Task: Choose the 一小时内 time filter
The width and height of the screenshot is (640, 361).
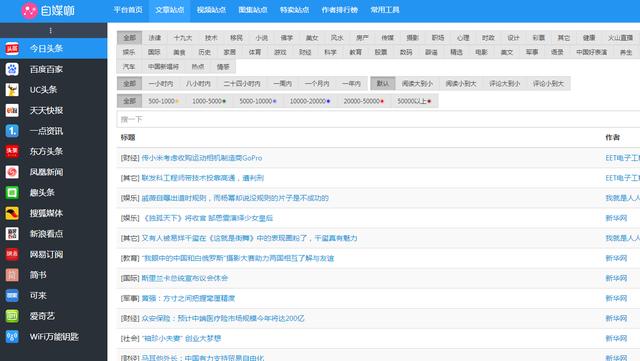Action: [161, 84]
